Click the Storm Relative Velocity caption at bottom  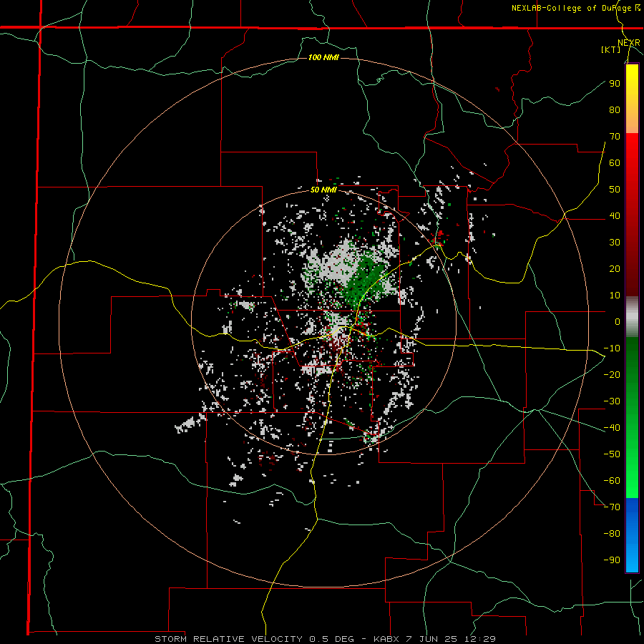325,639
